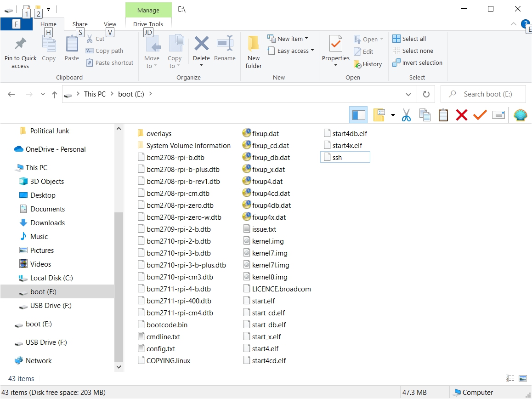Click Select all in the ribbon
Image resolution: width=532 pixels, height=399 pixels.
point(413,39)
